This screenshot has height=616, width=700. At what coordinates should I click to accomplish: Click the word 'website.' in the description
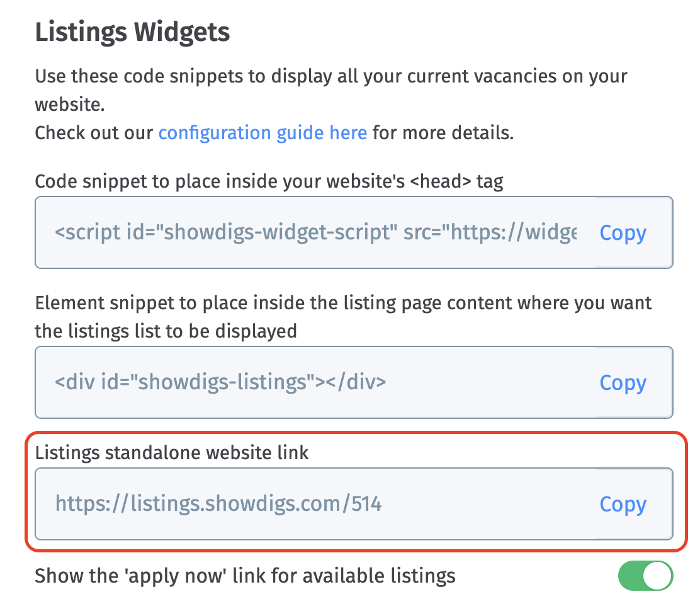pyautogui.click(x=69, y=105)
